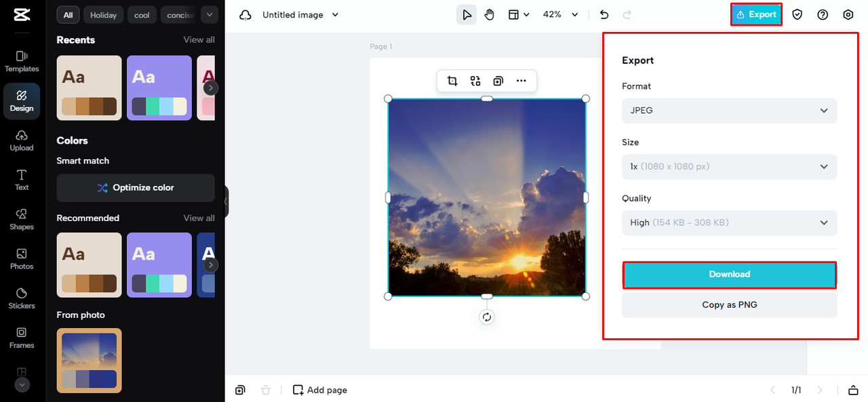Select the cool filter tab
868x402 pixels.
pos(142,15)
